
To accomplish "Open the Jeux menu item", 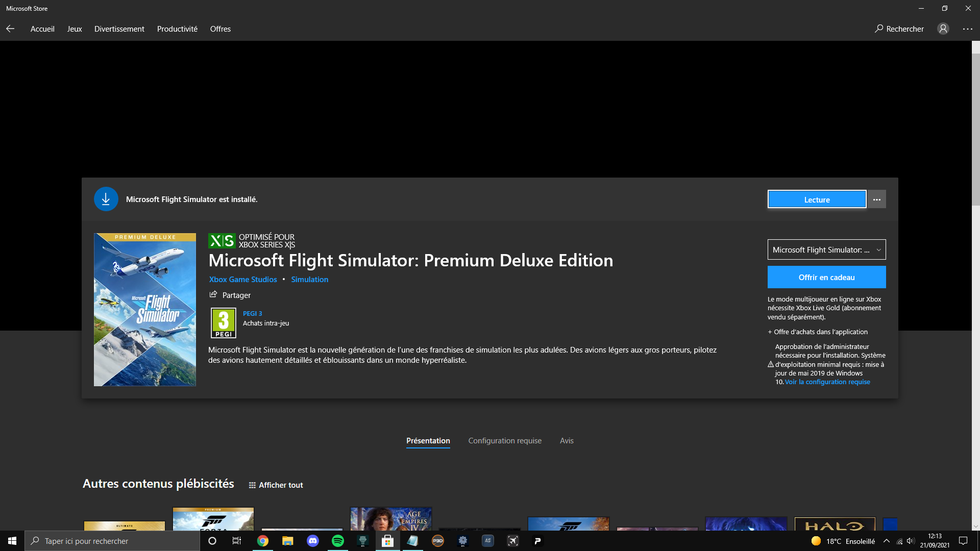I will pyautogui.click(x=75, y=29).
